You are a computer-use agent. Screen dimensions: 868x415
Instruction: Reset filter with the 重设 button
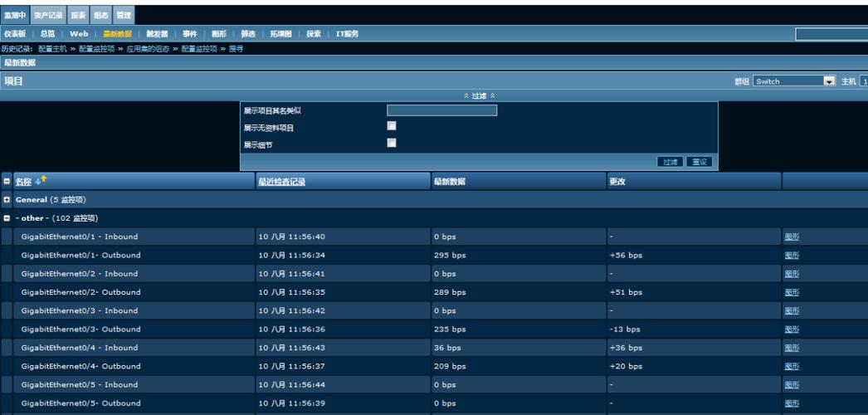click(700, 162)
